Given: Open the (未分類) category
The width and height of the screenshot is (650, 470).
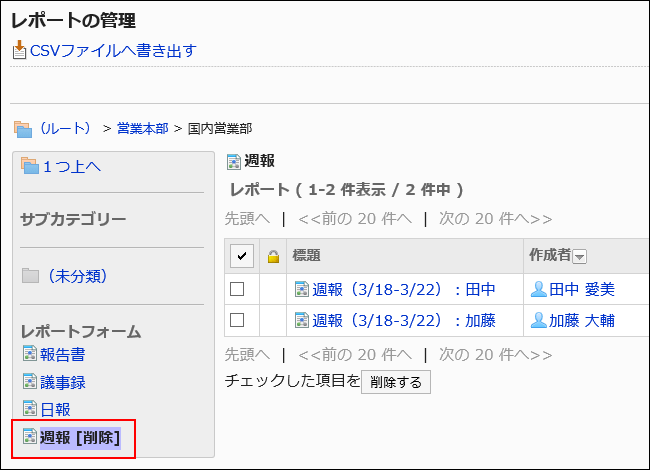Looking at the screenshot, I should coord(77,276).
